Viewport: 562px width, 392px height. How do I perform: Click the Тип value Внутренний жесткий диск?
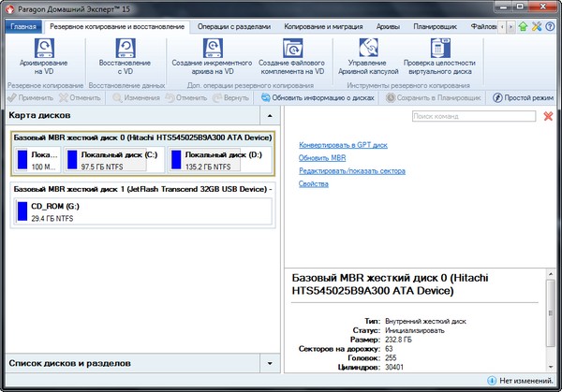tap(425, 321)
